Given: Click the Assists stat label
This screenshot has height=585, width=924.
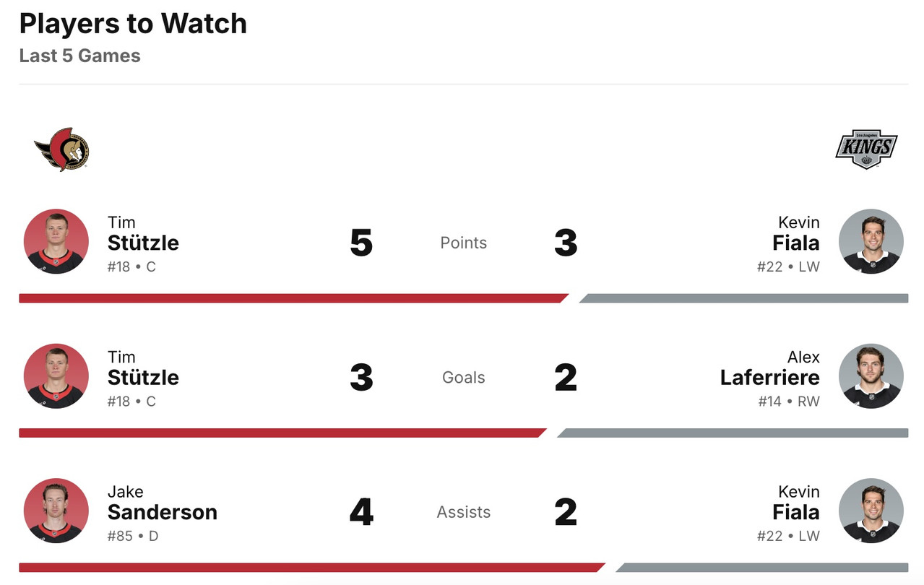Looking at the screenshot, I should [463, 512].
